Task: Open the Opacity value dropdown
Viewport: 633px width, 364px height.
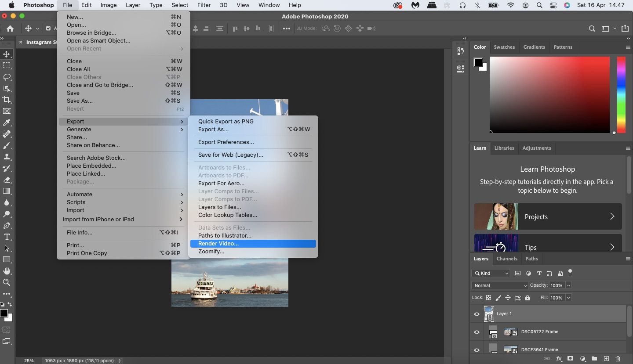Action: click(x=568, y=285)
